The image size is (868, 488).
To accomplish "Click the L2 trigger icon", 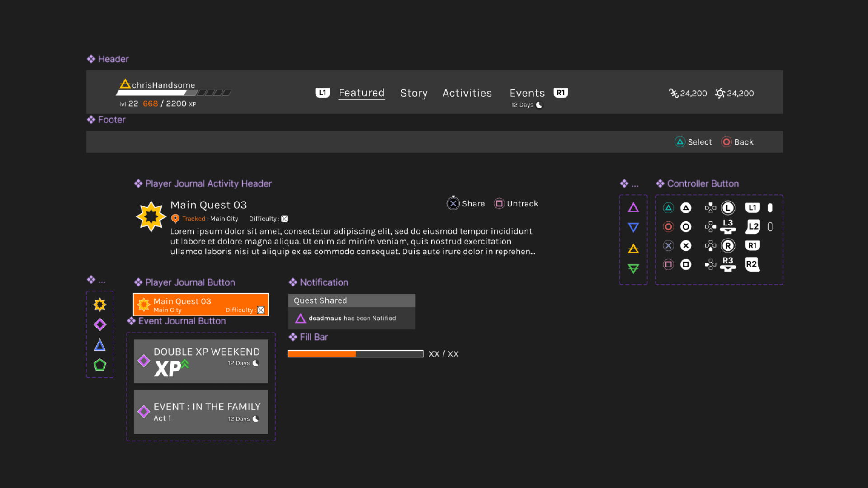I will pos(753,226).
